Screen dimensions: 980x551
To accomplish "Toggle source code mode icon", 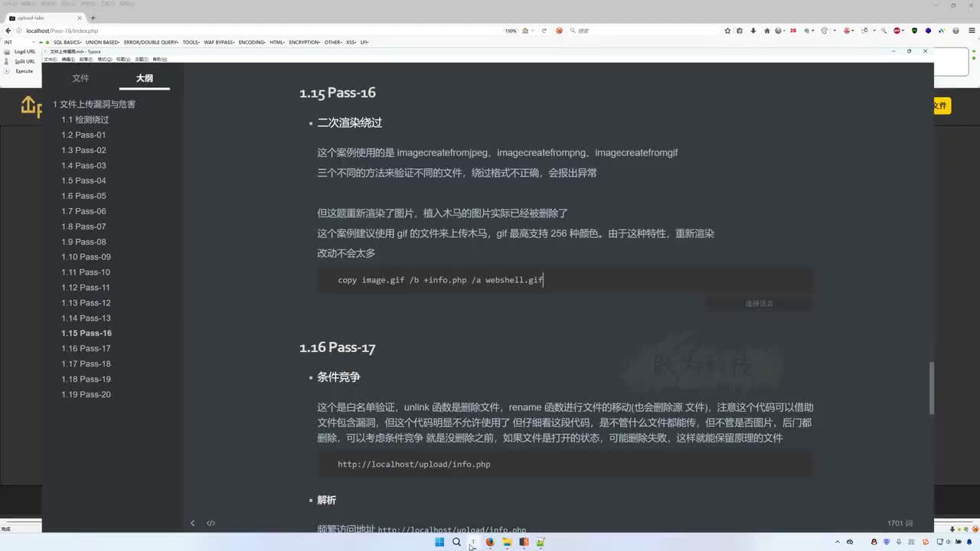I will click(211, 523).
